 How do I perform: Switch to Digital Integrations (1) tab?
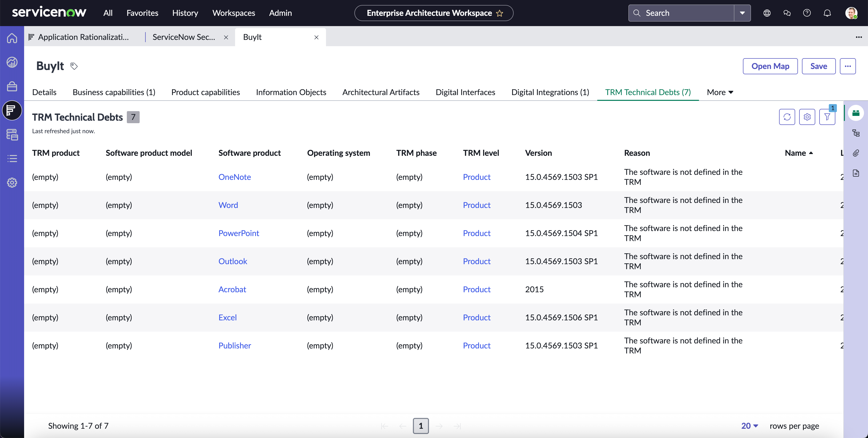pyautogui.click(x=550, y=92)
